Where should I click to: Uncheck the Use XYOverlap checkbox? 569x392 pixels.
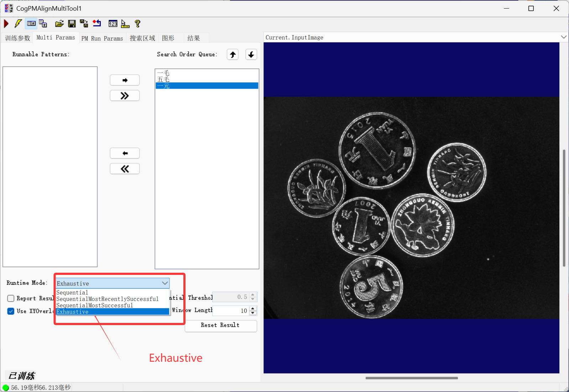11,311
